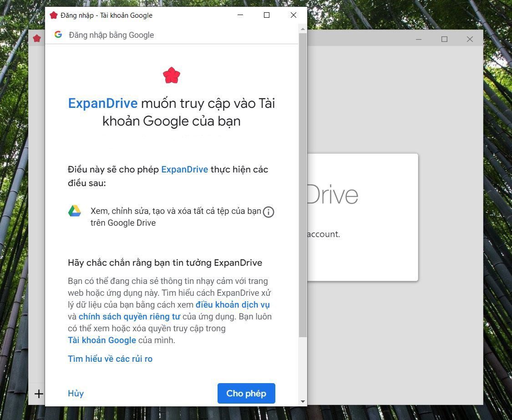Open the chính sách quyền riêng tư link
The image size is (512, 420).
tap(129, 316)
